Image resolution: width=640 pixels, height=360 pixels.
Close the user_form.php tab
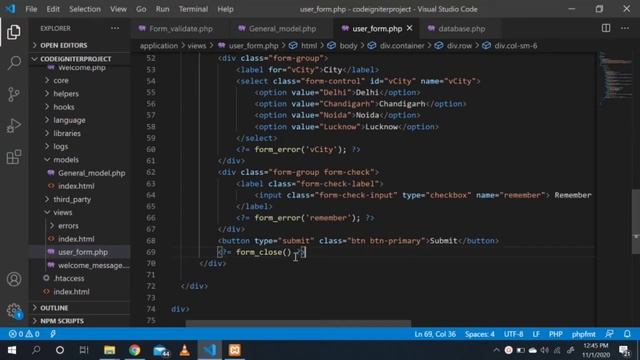tap(409, 28)
